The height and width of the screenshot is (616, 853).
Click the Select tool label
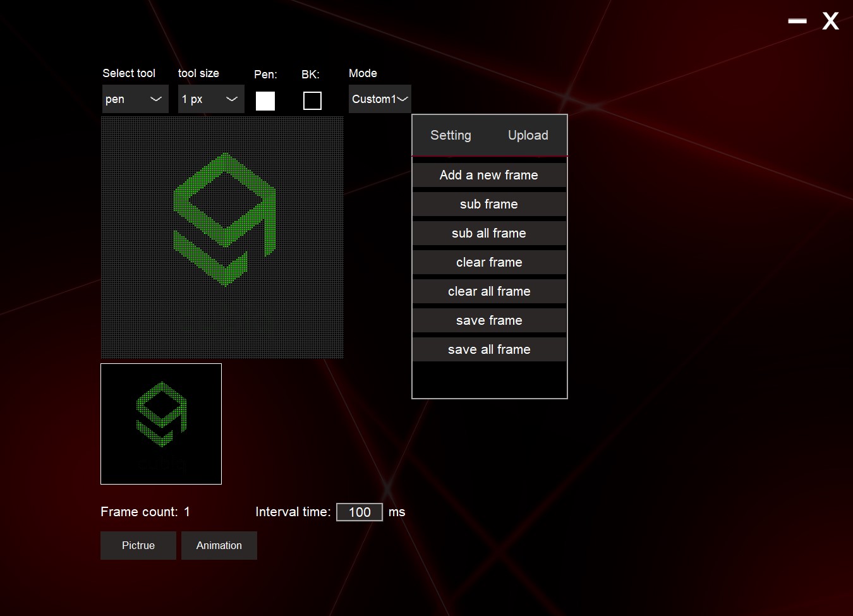tap(129, 73)
